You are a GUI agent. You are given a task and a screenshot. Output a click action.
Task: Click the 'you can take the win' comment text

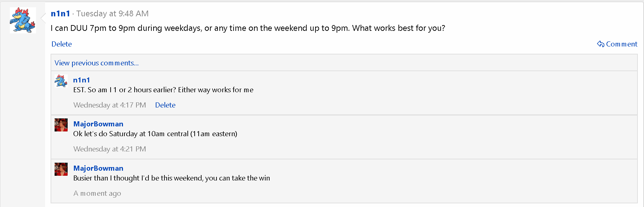171,178
